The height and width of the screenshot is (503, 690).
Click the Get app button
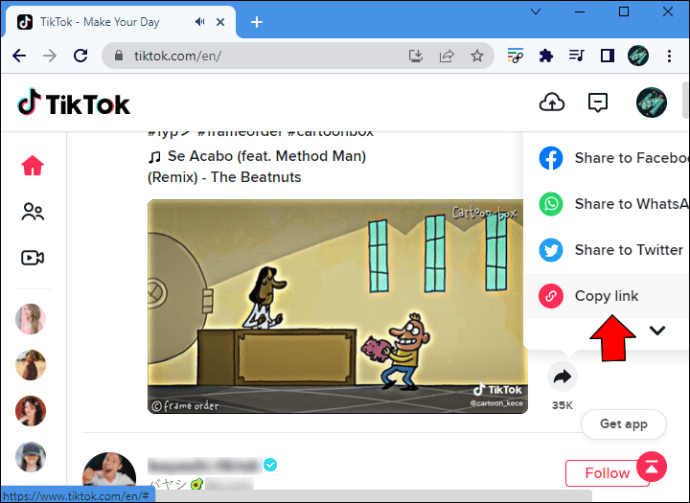623,424
